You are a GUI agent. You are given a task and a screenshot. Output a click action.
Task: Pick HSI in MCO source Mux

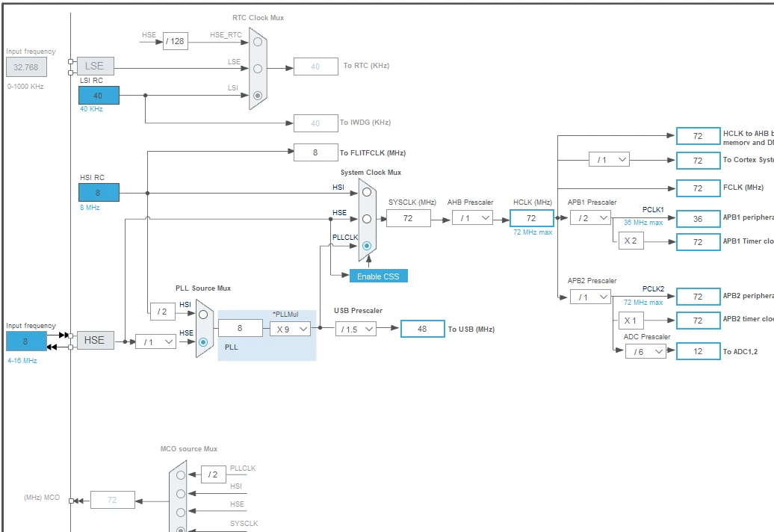pyautogui.click(x=181, y=493)
